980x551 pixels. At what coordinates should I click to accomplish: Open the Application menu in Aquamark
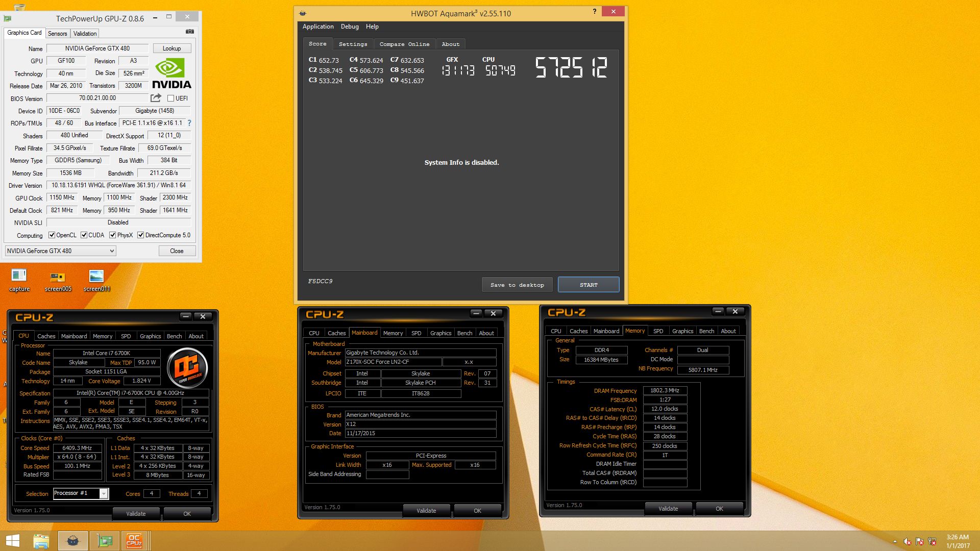pos(318,27)
